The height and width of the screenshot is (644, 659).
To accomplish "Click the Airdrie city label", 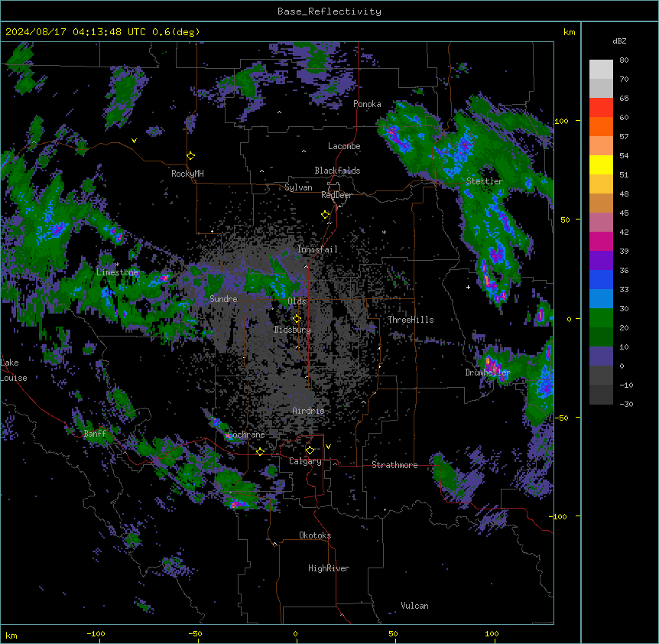I will click(x=308, y=411).
